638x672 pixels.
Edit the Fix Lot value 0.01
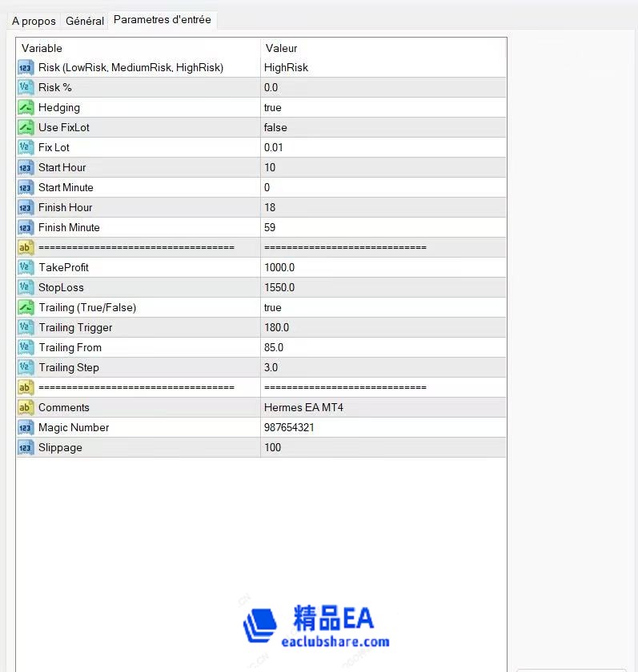pos(383,147)
